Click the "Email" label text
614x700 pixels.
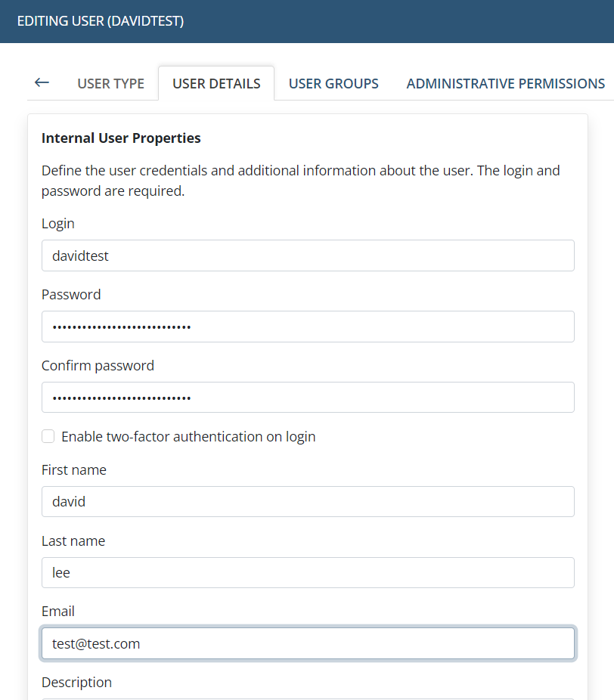pos(58,612)
